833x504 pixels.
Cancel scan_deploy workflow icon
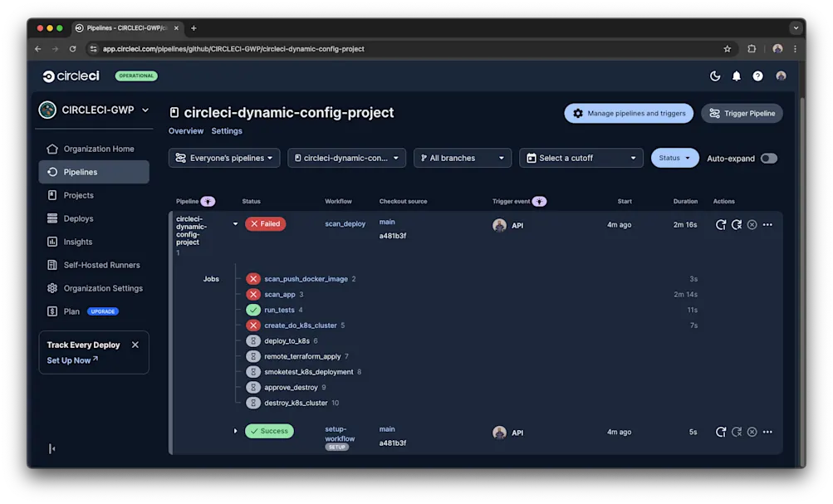pyautogui.click(x=752, y=225)
